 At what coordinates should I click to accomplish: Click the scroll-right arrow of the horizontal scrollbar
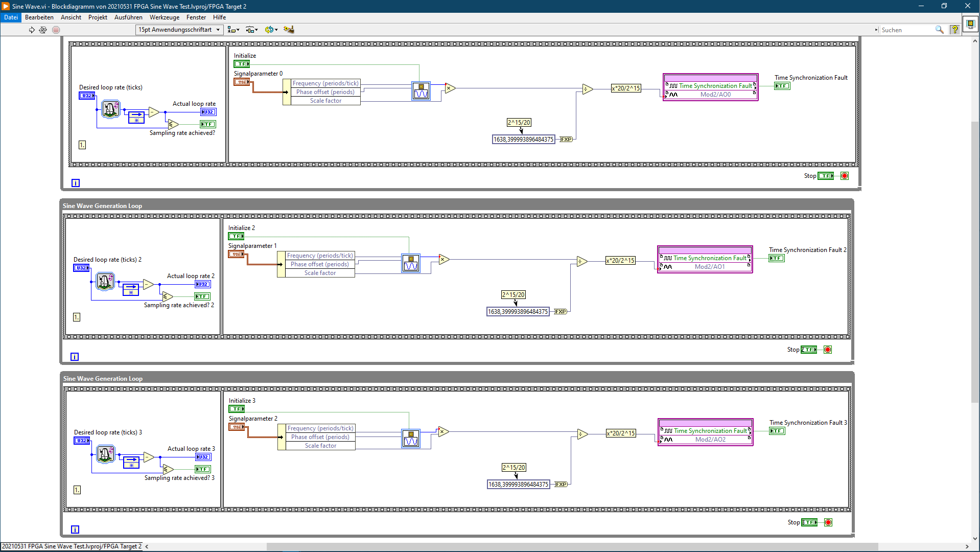[967, 546]
